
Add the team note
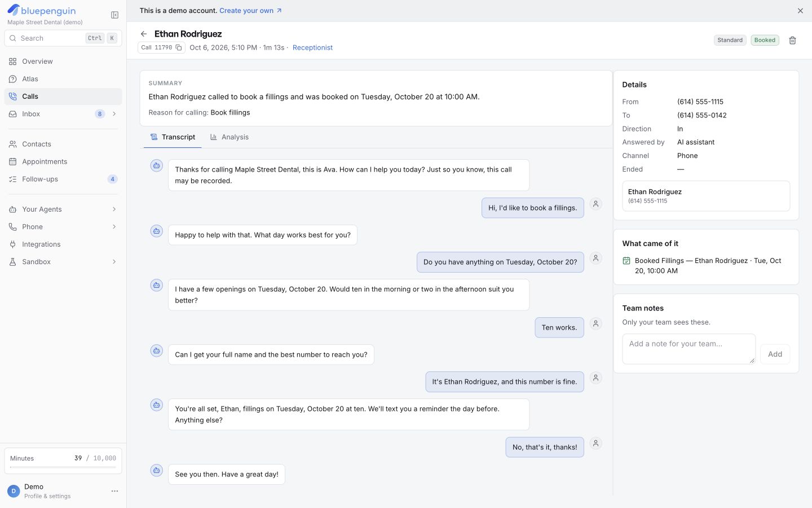[x=775, y=354]
